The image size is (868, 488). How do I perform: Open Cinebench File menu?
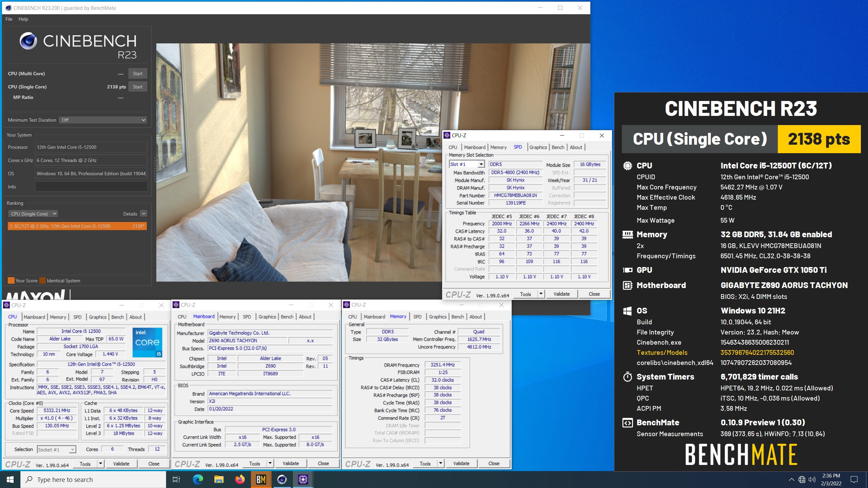click(9, 19)
